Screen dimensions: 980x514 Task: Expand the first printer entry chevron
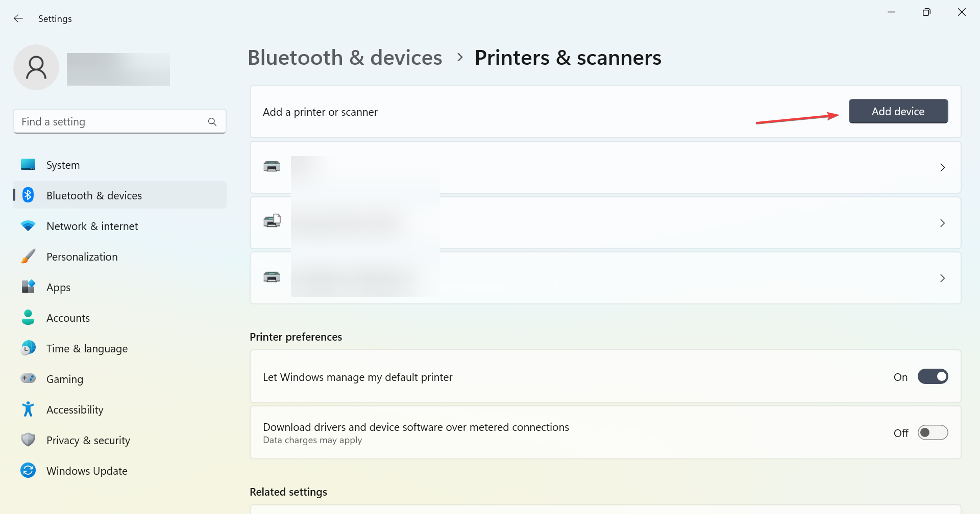click(x=942, y=168)
